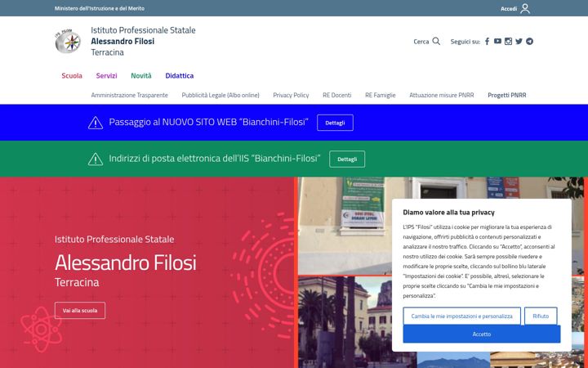Open Attuazione misure PNRR link
The width and height of the screenshot is (588, 368).
[x=441, y=95]
